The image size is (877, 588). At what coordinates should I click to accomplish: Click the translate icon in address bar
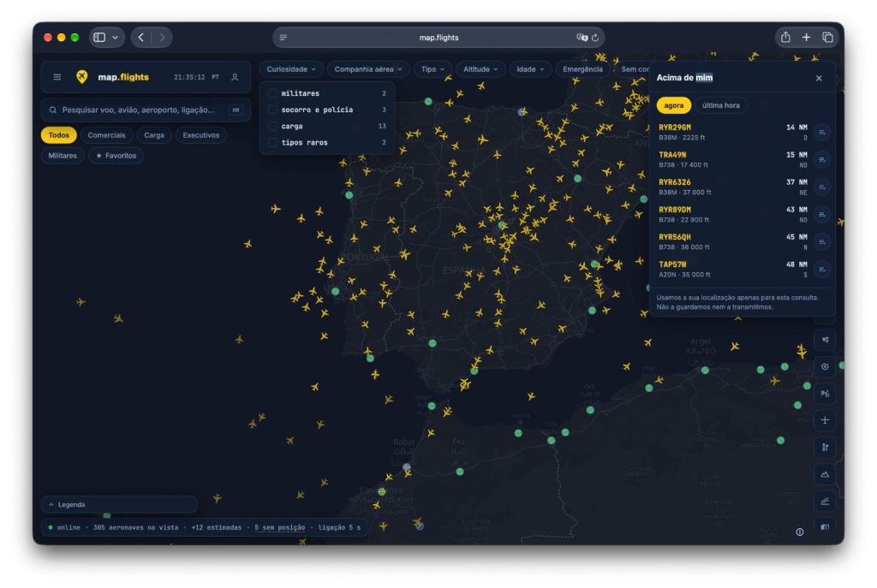point(582,38)
